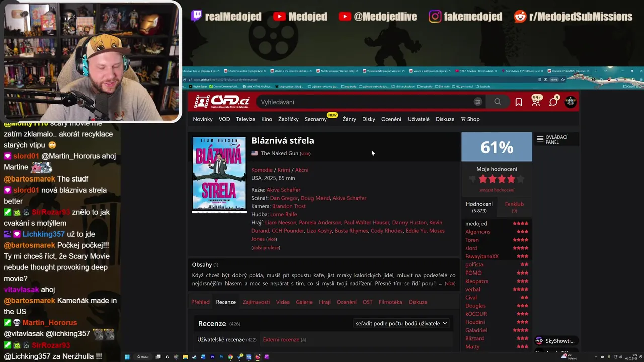This screenshot has height=362, width=644.
Task: Select the Uživatelské recenze tab
Action: [x=227, y=340]
